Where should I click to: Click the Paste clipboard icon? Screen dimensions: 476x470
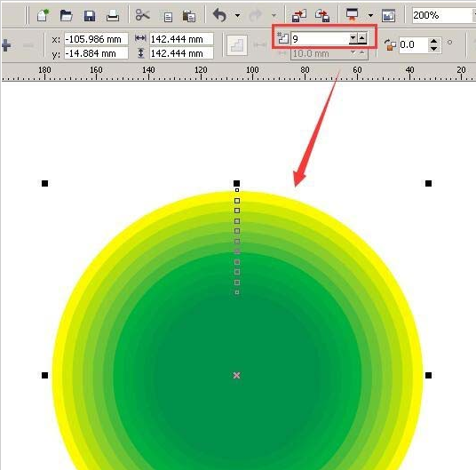click(189, 16)
